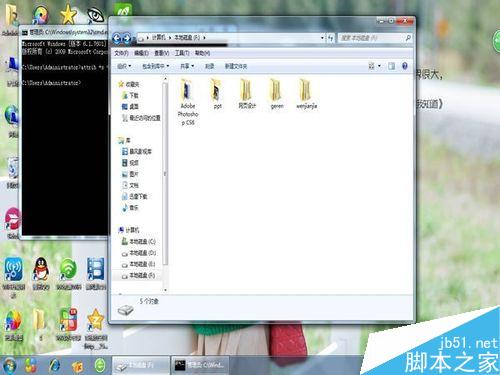
Task: Click the Windows Start orb
Action: (x=10, y=365)
